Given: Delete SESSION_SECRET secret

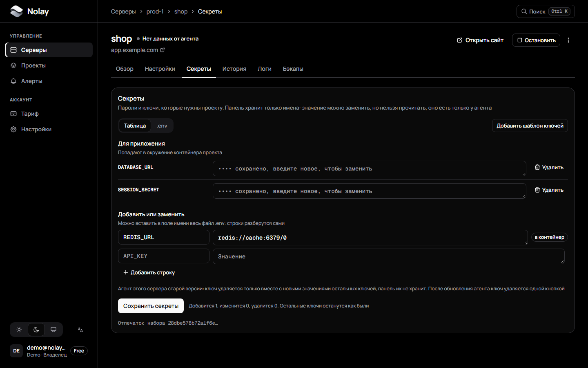Looking at the screenshot, I should pyautogui.click(x=549, y=190).
